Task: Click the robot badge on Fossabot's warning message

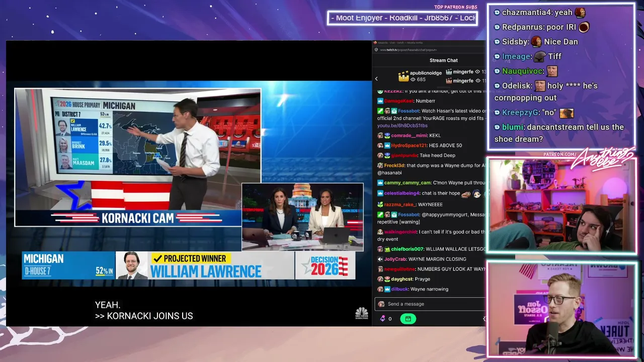Action: [x=394, y=215]
